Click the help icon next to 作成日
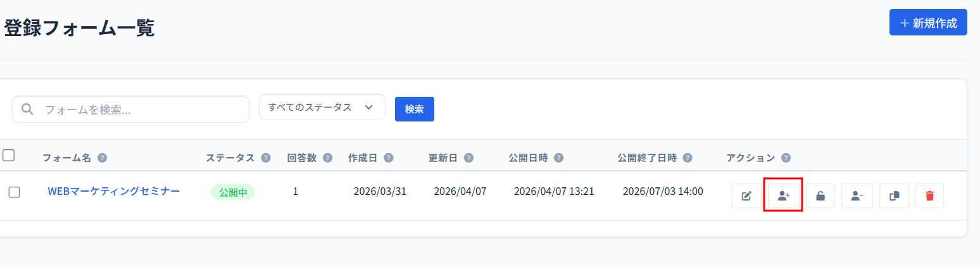 (x=389, y=158)
